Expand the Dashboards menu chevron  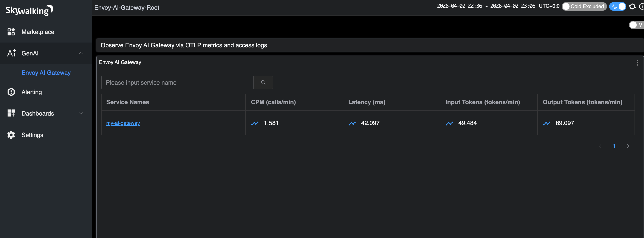tap(81, 113)
